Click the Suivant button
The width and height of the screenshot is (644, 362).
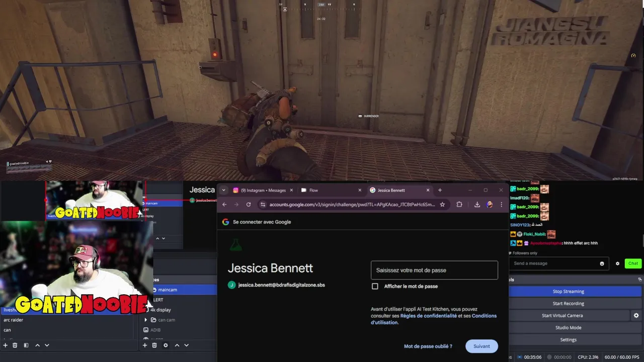(x=481, y=346)
